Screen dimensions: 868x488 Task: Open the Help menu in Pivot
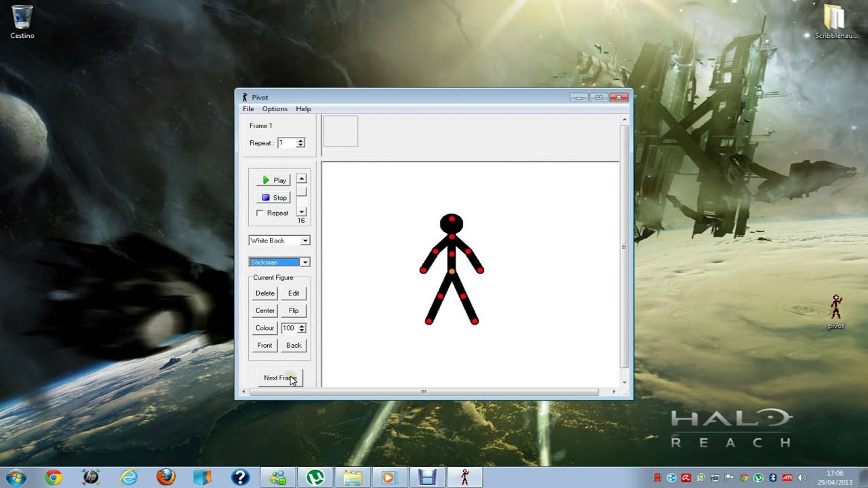[303, 108]
